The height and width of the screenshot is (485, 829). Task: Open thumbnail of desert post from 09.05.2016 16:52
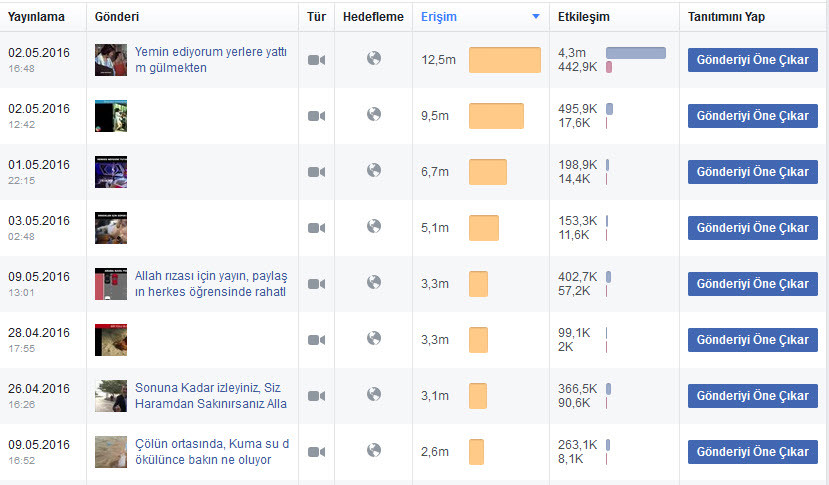(x=111, y=452)
